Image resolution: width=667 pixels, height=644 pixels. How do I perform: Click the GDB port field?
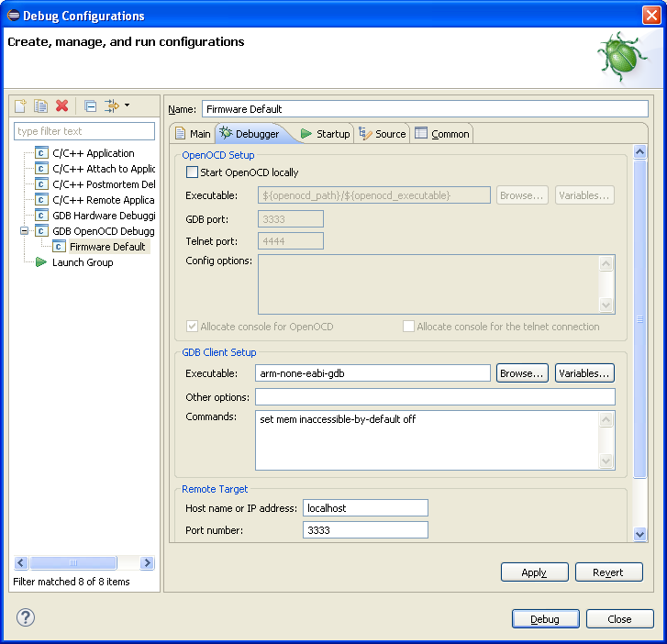coord(291,219)
